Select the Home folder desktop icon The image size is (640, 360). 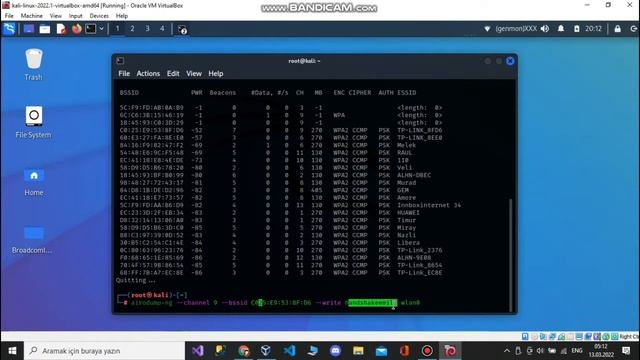click(x=34, y=182)
